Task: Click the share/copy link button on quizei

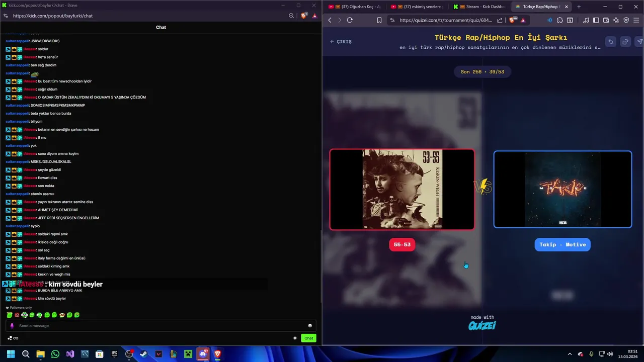Action: tap(625, 42)
